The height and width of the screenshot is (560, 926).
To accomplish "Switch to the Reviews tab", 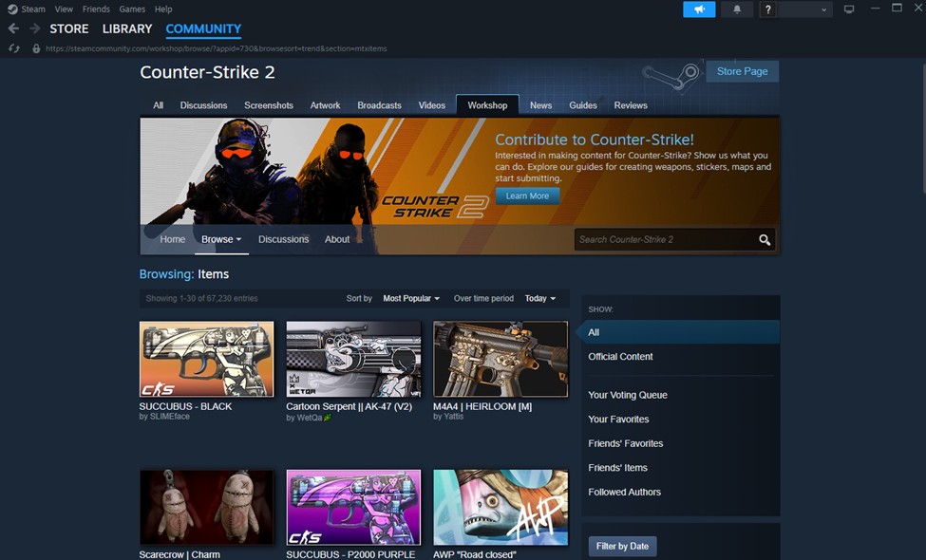I will (631, 105).
